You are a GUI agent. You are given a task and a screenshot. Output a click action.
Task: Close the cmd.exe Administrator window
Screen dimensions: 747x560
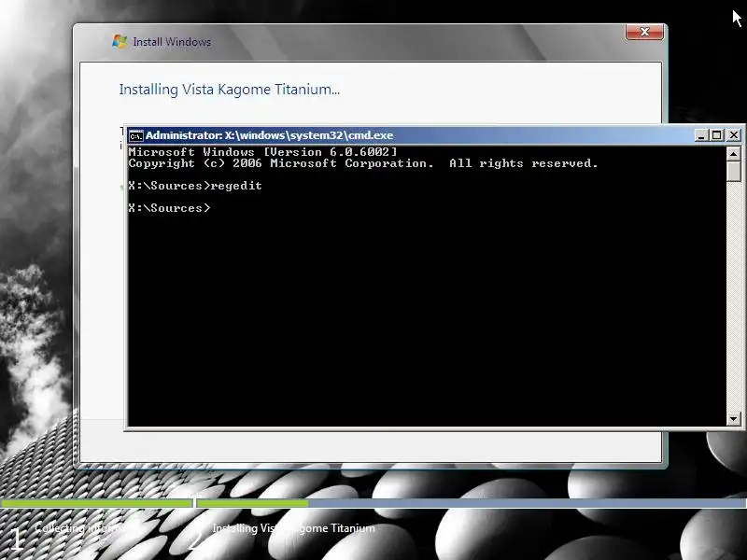[x=734, y=135]
